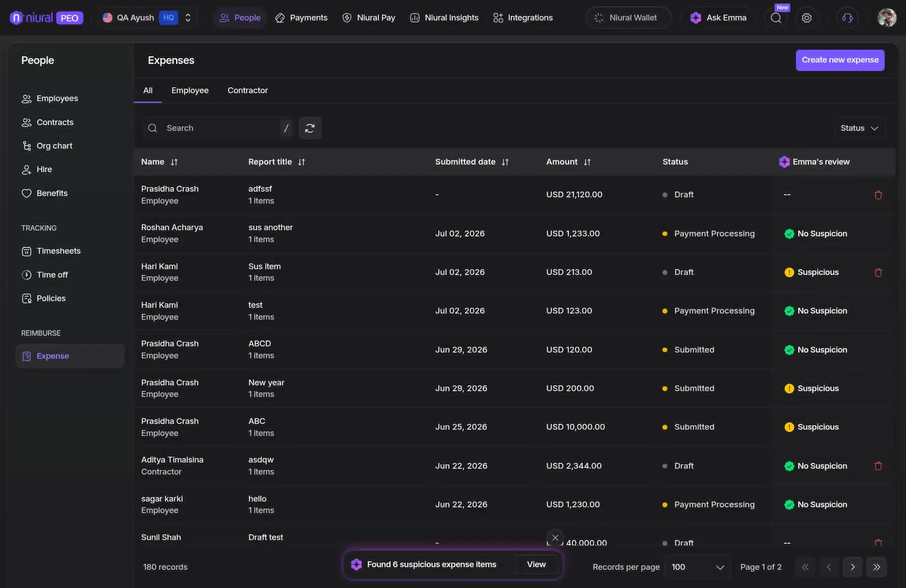
Task: Open the settings gear icon
Action: 807,18
